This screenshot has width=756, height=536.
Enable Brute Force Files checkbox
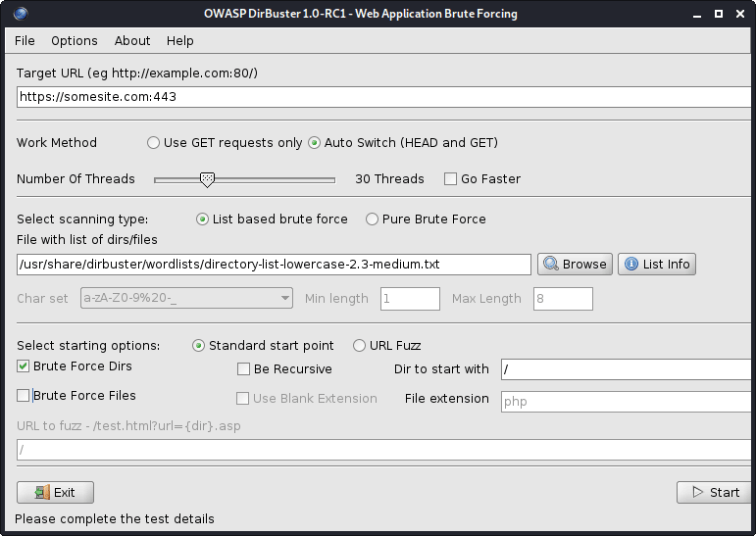(24, 396)
